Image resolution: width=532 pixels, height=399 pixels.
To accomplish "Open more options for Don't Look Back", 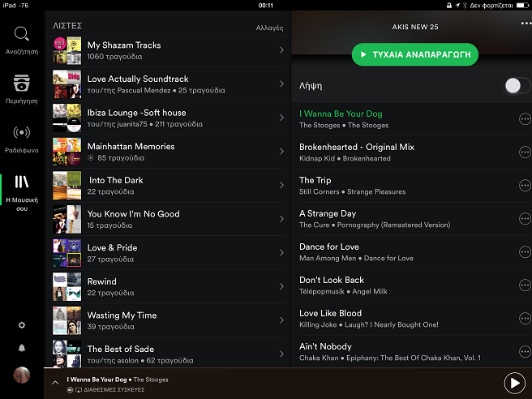I will (x=525, y=285).
